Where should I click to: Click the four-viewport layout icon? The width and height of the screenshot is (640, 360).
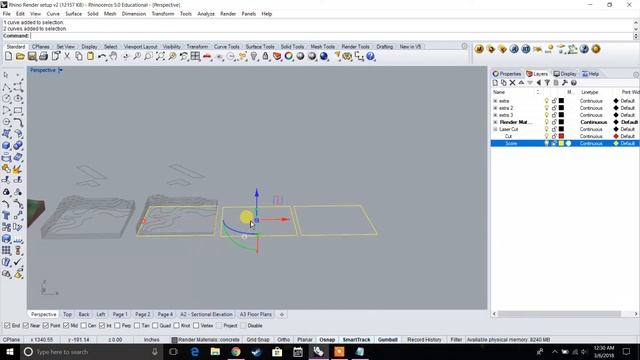[196, 56]
